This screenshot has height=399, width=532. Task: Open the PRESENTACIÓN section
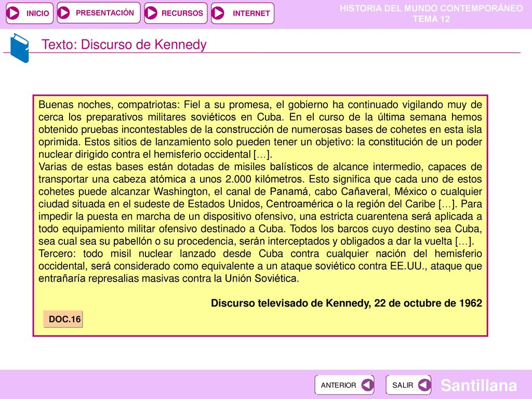(98, 13)
